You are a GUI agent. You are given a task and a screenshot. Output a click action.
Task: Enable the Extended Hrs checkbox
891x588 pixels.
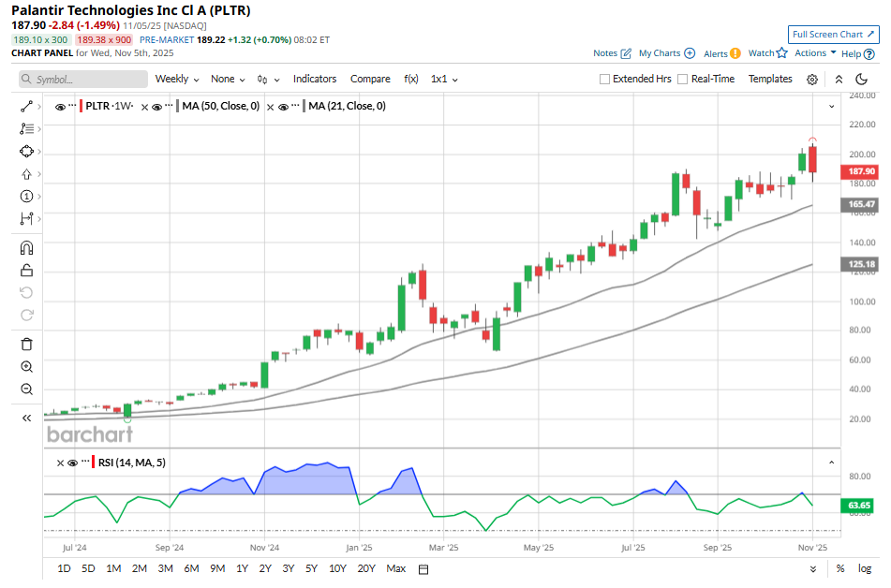(x=604, y=80)
